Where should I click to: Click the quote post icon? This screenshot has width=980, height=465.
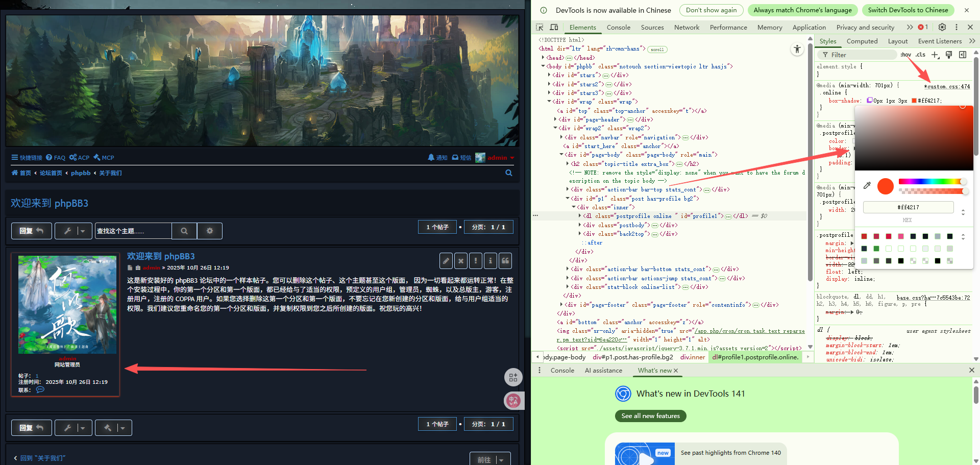coord(505,261)
